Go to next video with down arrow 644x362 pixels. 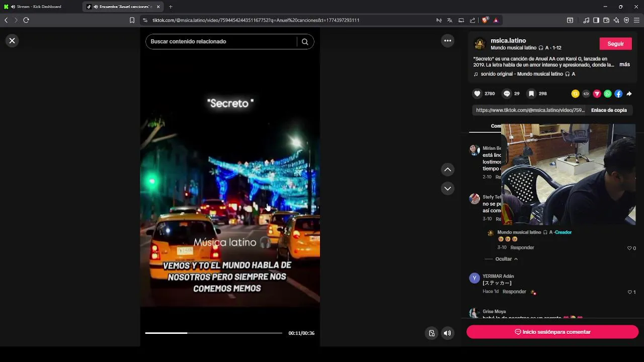[x=448, y=189]
